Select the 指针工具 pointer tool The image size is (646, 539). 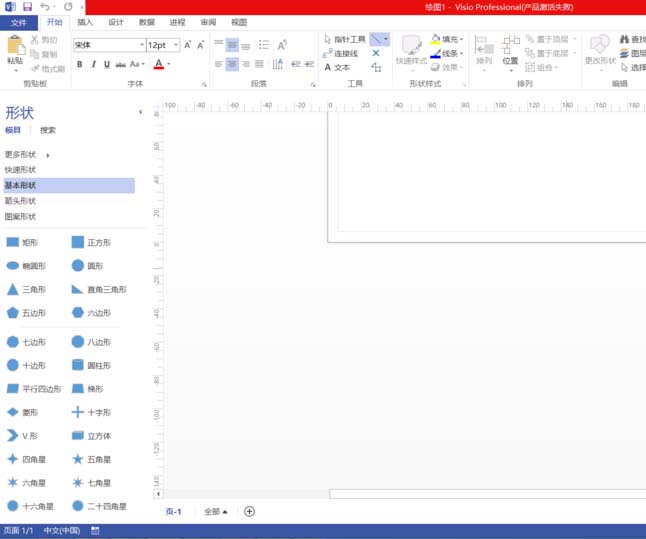point(345,39)
